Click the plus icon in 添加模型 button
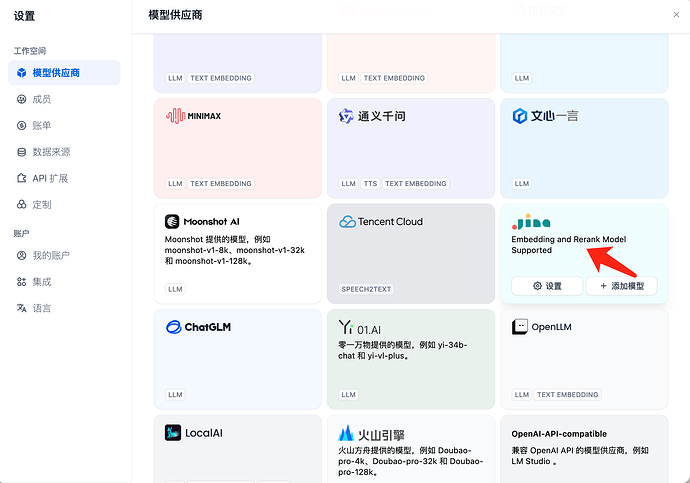The width and height of the screenshot is (690, 483). pos(603,286)
